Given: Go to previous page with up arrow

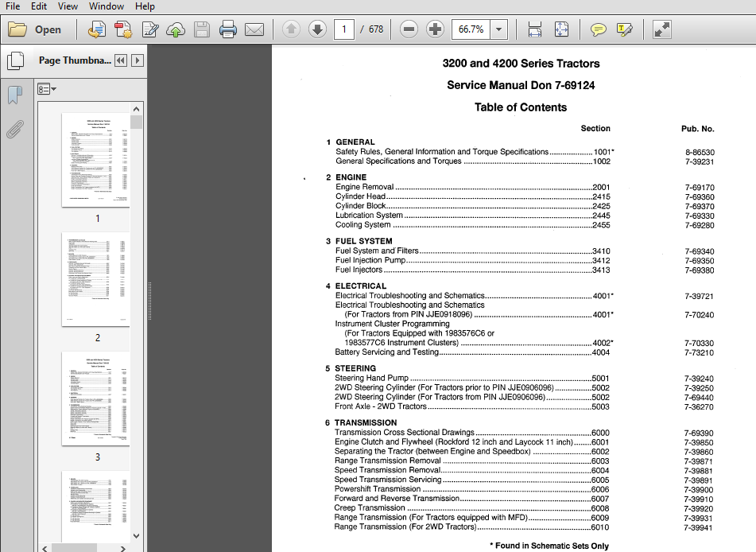Looking at the screenshot, I should click(291, 29).
